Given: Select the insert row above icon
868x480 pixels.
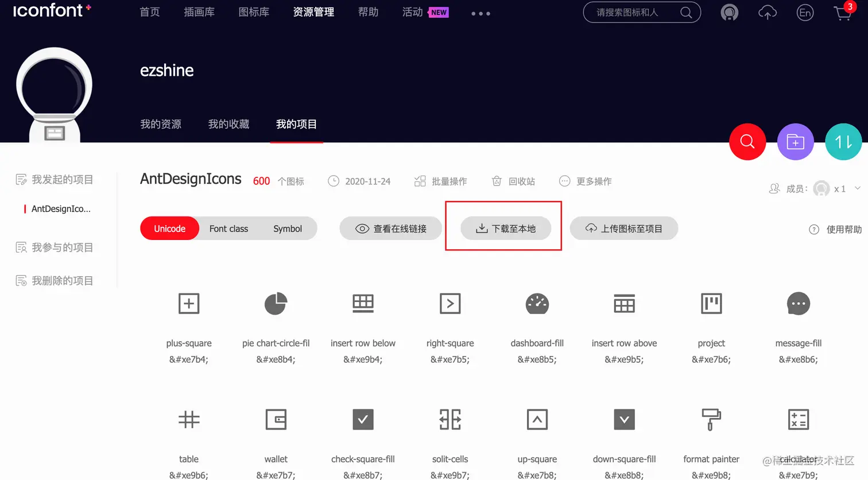Looking at the screenshot, I should 624,303.
